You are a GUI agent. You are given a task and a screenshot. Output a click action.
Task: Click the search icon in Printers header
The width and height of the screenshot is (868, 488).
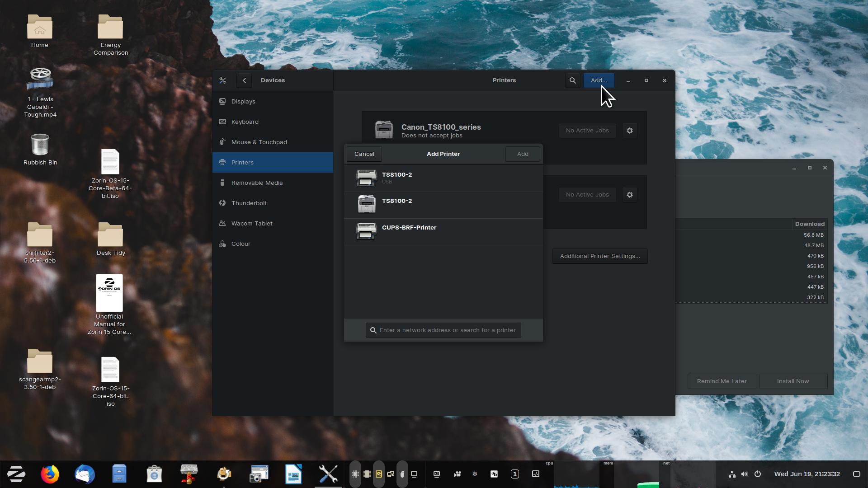(572, 80)
